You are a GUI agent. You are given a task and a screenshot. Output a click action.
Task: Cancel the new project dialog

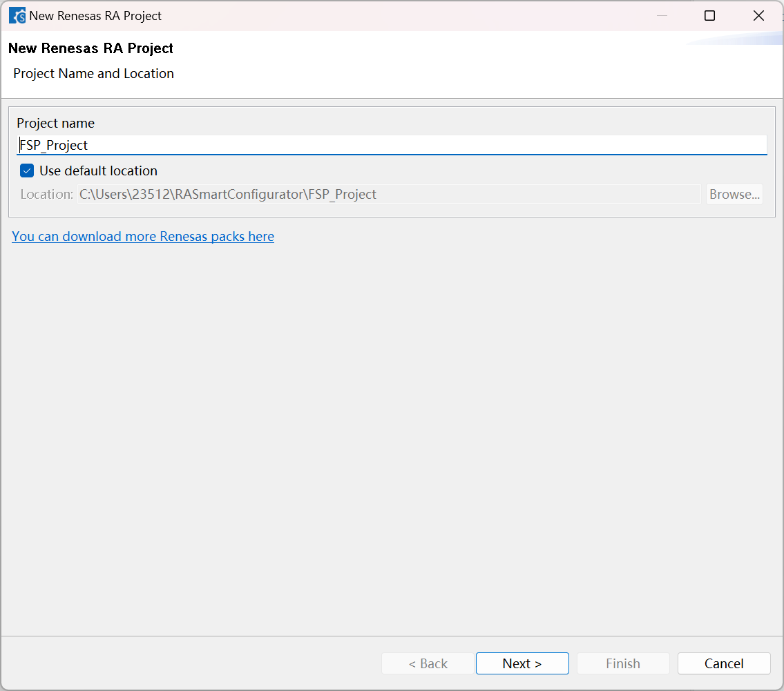point(723,663)
